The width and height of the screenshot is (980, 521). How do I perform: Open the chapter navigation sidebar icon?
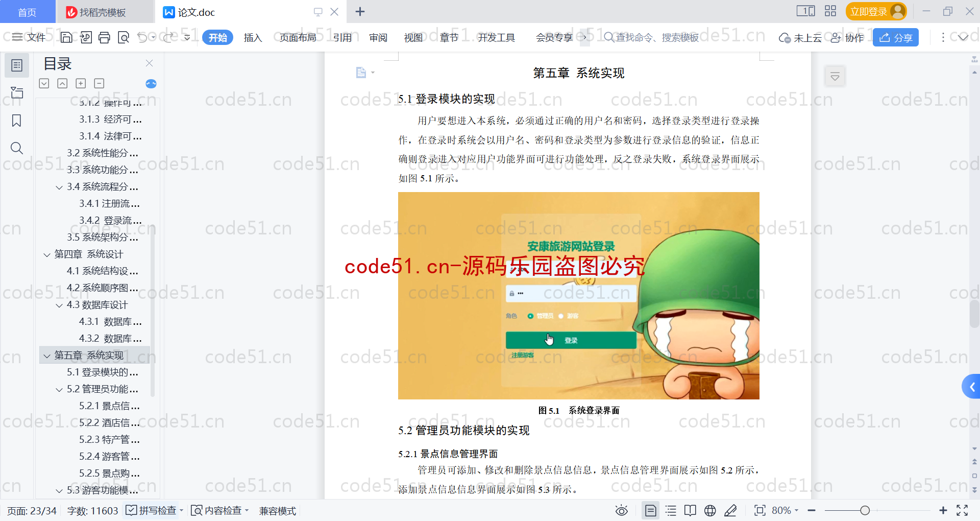[17, 92]
